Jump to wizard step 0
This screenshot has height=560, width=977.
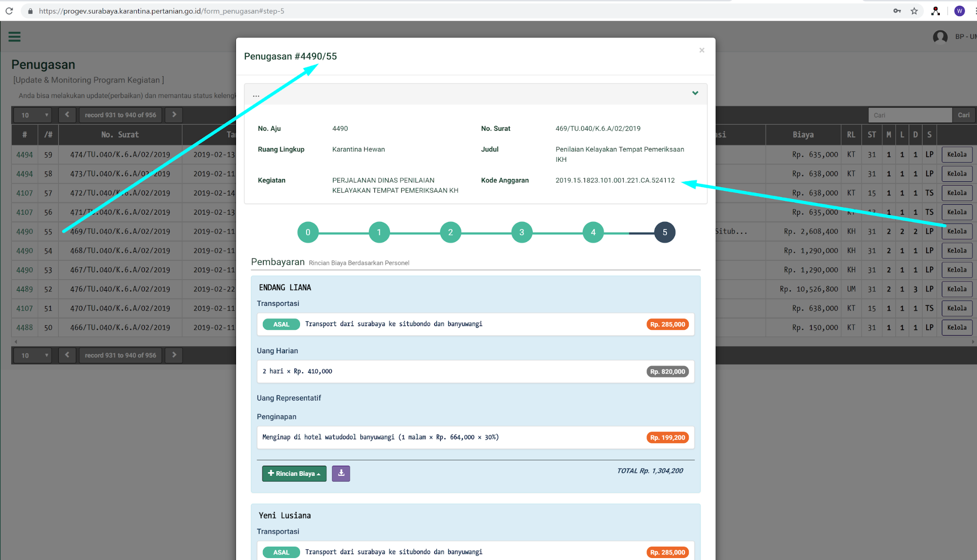pos(308,232)
